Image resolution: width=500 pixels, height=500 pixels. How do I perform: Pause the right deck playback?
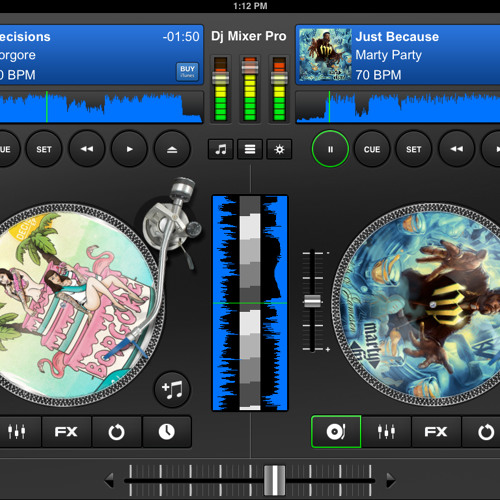coord(330,149)
